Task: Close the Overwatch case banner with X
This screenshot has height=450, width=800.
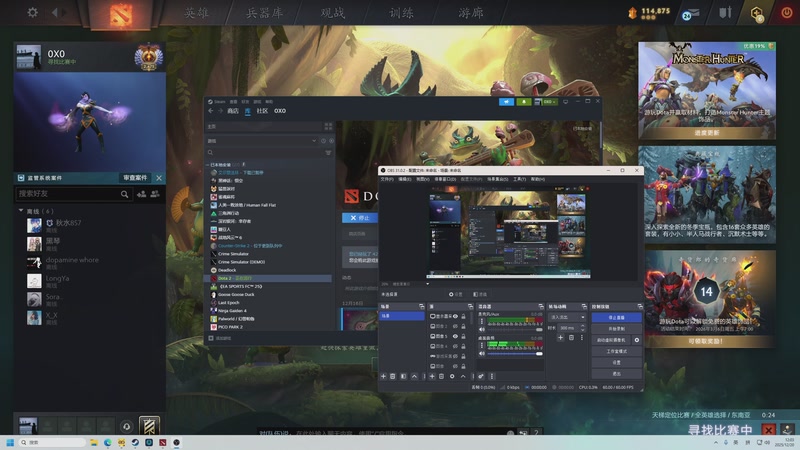Action: [x=159, y=178]
